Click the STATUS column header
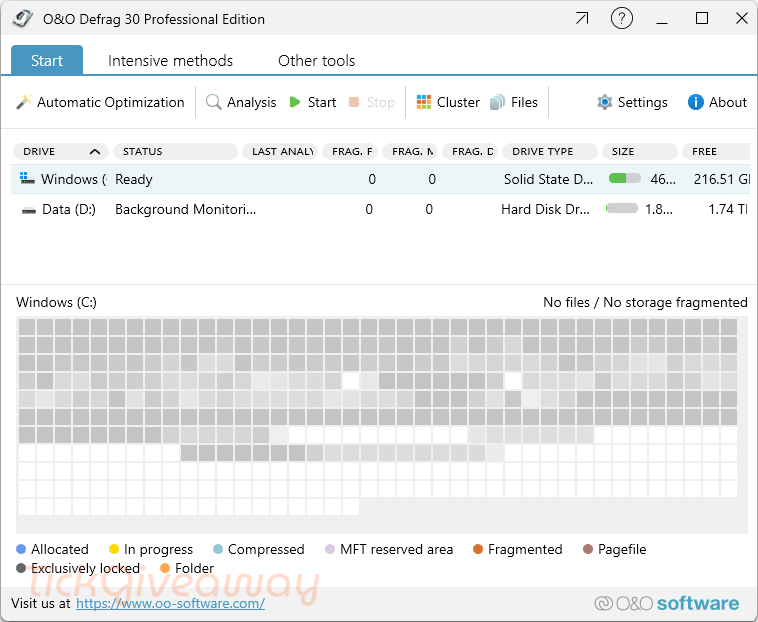Screen dimensions: 758x622 pyautogui.click(x=175, y=151)
